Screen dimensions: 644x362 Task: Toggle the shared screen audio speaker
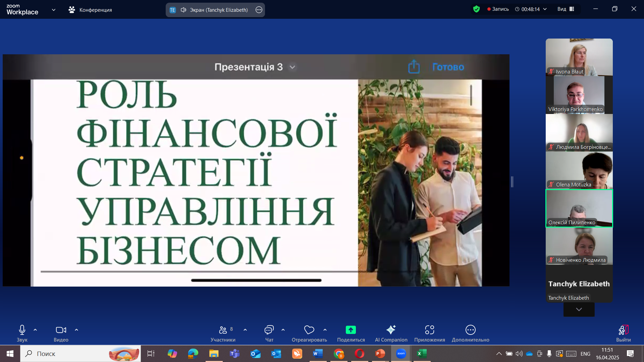point(183,10)
